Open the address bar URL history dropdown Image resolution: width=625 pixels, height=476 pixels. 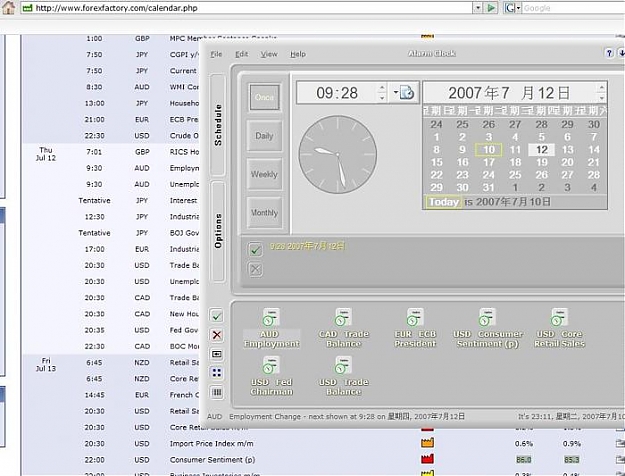478,8
